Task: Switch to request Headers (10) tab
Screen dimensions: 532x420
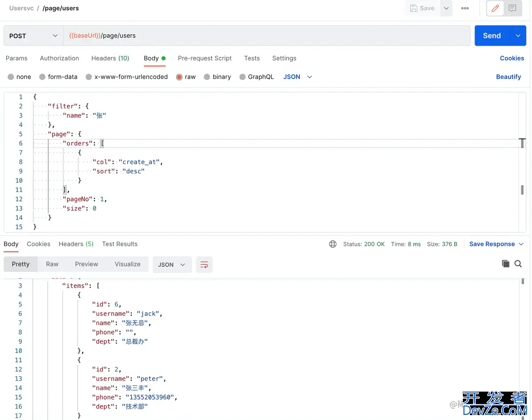Action: (x=110, y=58)
